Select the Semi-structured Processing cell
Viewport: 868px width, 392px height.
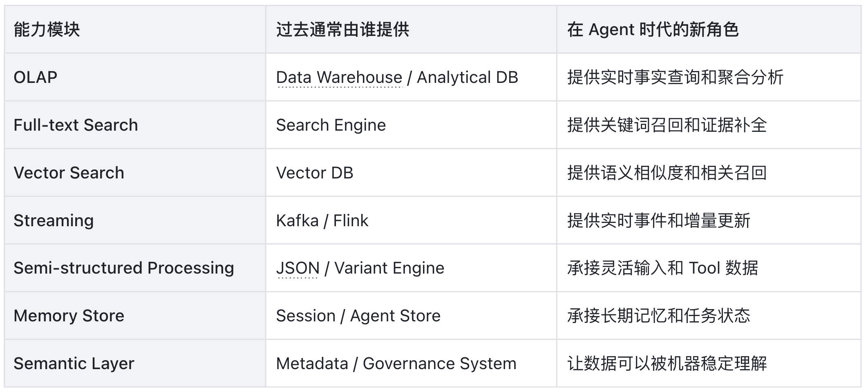(x=135, y=268)
